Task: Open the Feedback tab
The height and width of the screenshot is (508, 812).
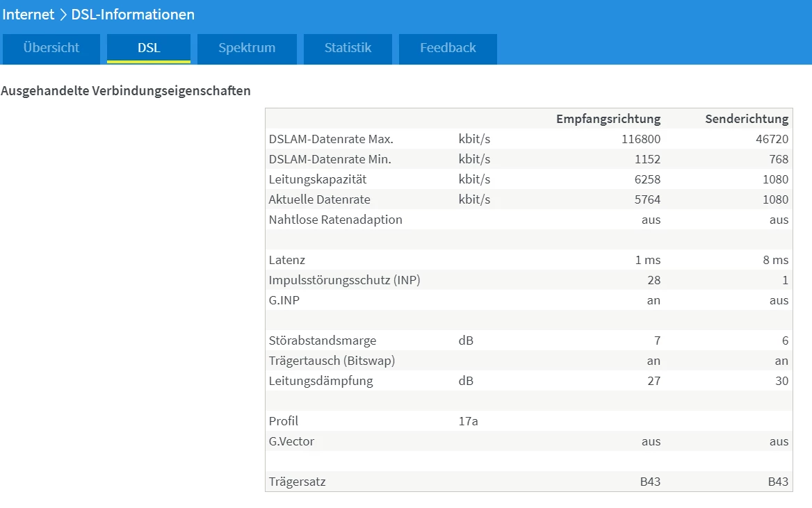Action: (x=448, y=48)
